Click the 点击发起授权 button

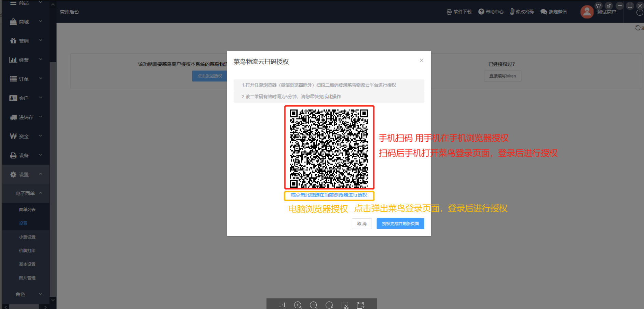[x=210, y=76]
